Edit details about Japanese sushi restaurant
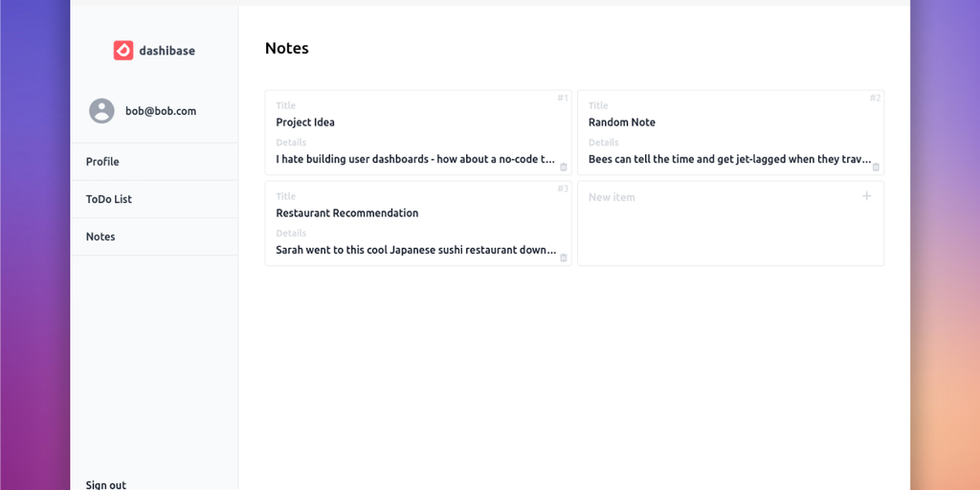This screenshot has width=980, height=490. 415,251
